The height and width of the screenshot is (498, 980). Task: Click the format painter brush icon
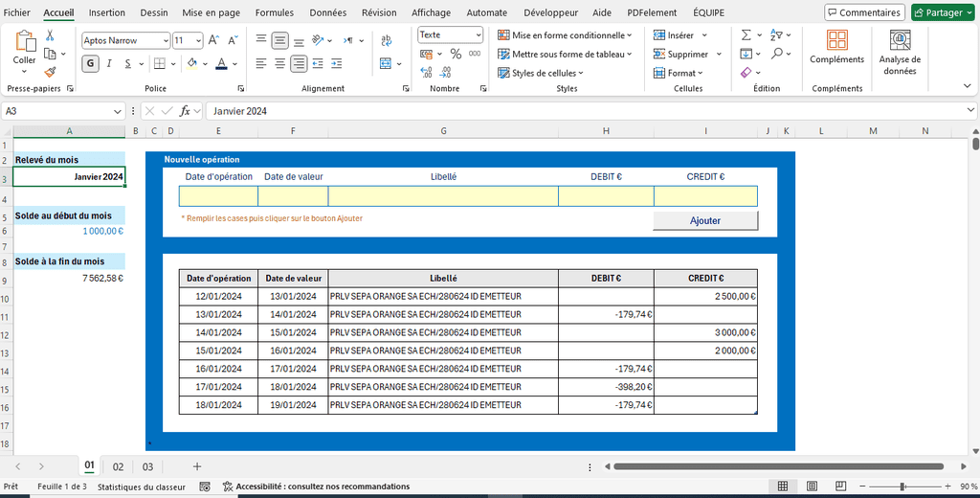coord(50,71)
